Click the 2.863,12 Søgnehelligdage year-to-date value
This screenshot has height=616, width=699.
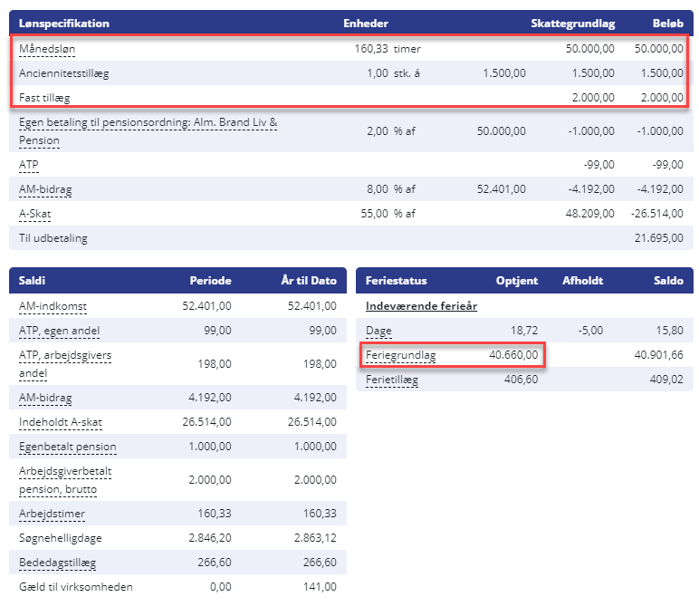point(315,538)
